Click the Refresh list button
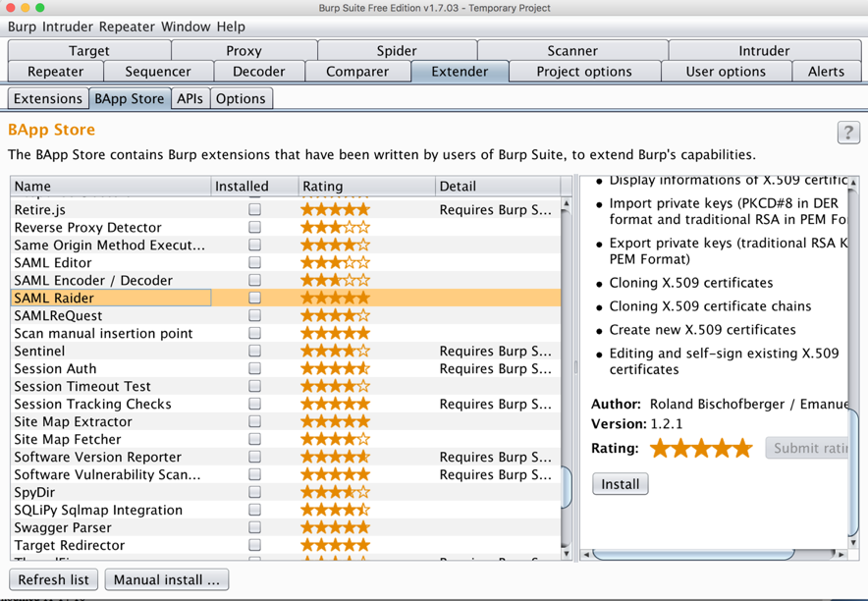The height and width of the screenshot is (601, 868). point(53,579)
